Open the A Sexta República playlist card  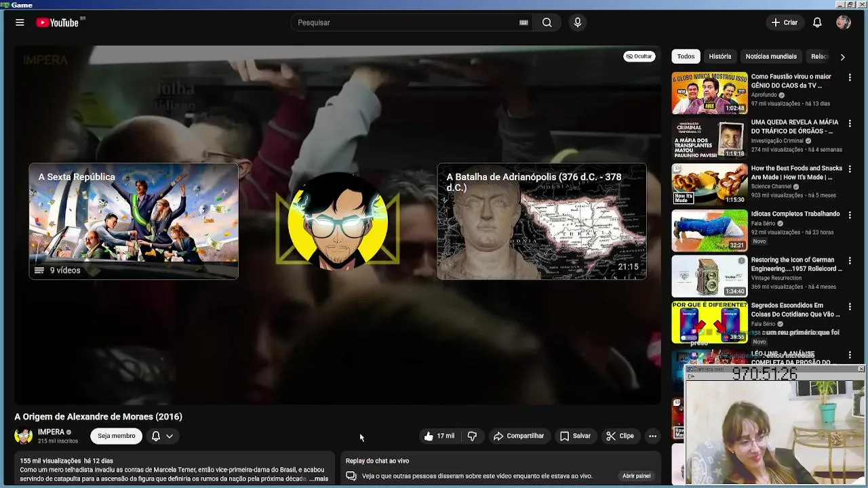(x=134, y=221)
